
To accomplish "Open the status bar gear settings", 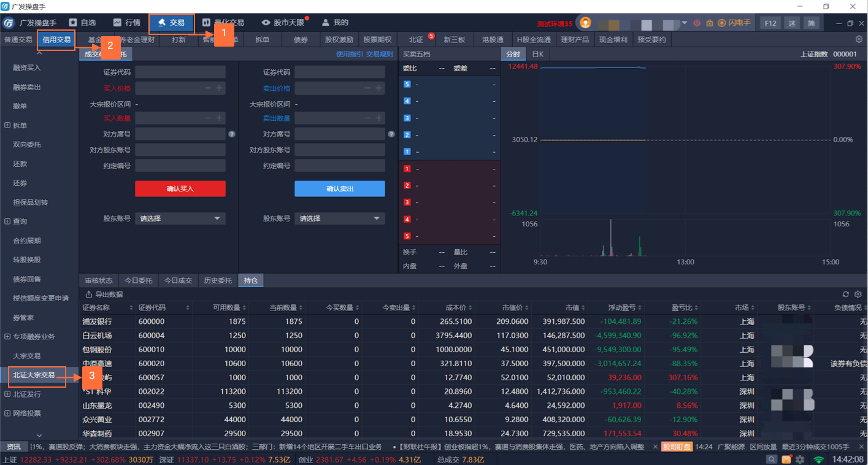I will (800, 459).
